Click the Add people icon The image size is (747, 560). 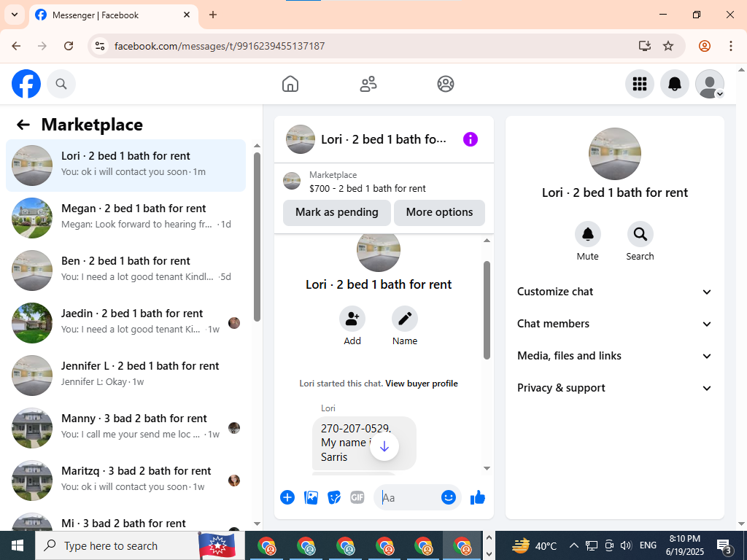[x=352, y=319]
